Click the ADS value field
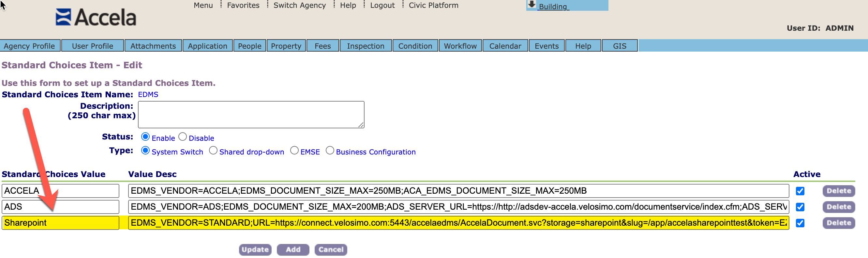The width and height of the screenshot is (868, 258). click(x=60, y=207)
